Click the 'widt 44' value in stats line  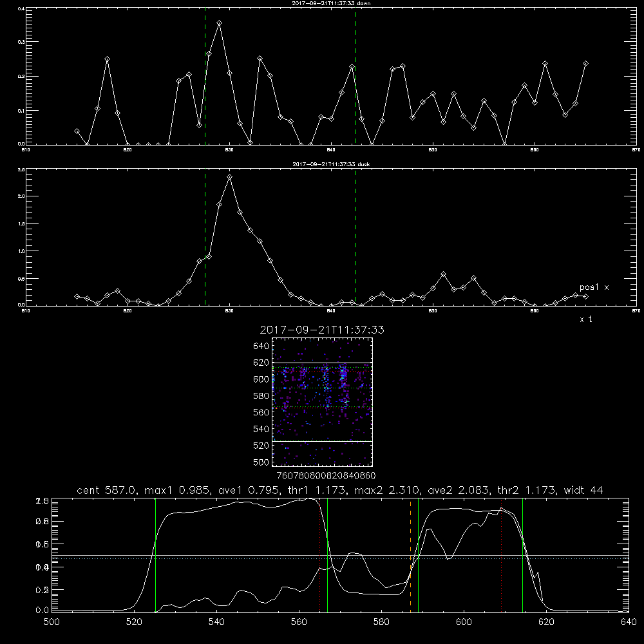(x=583, y=490)
